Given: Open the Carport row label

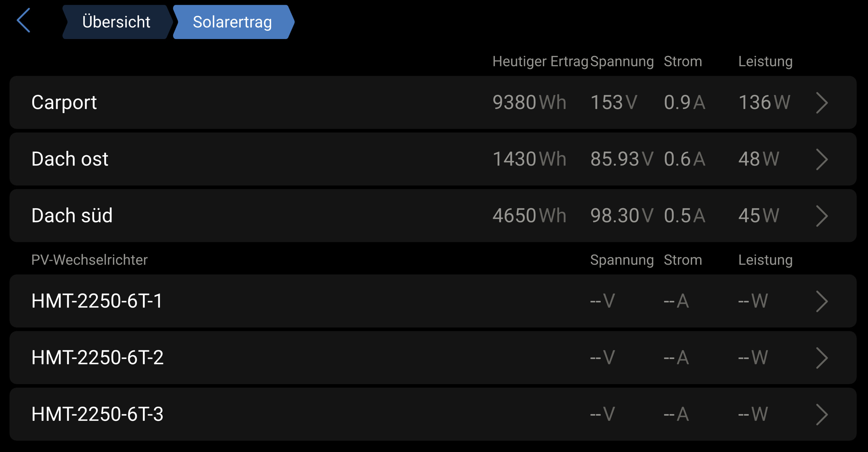Looking at the screenshot, I should point(64,103).
